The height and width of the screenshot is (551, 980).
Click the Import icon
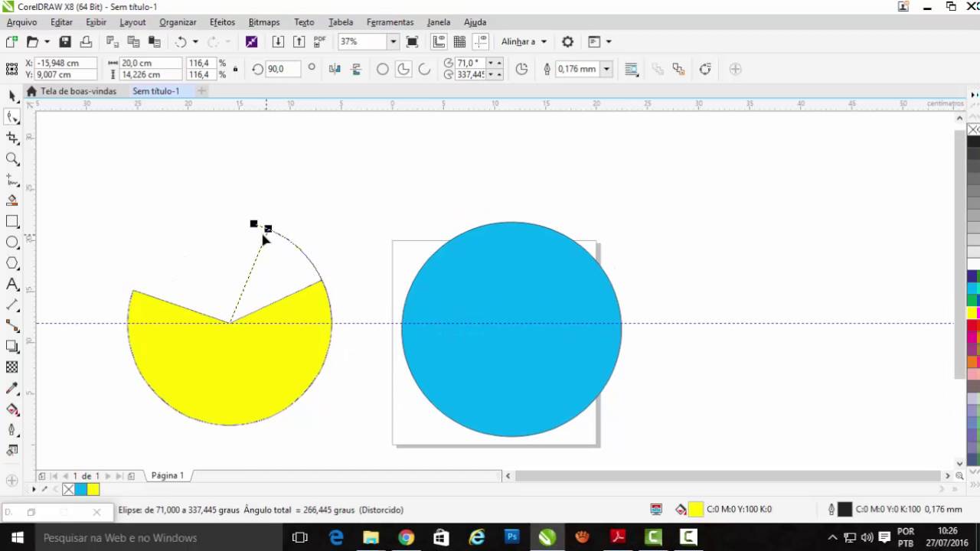click(x=278, y=41)
